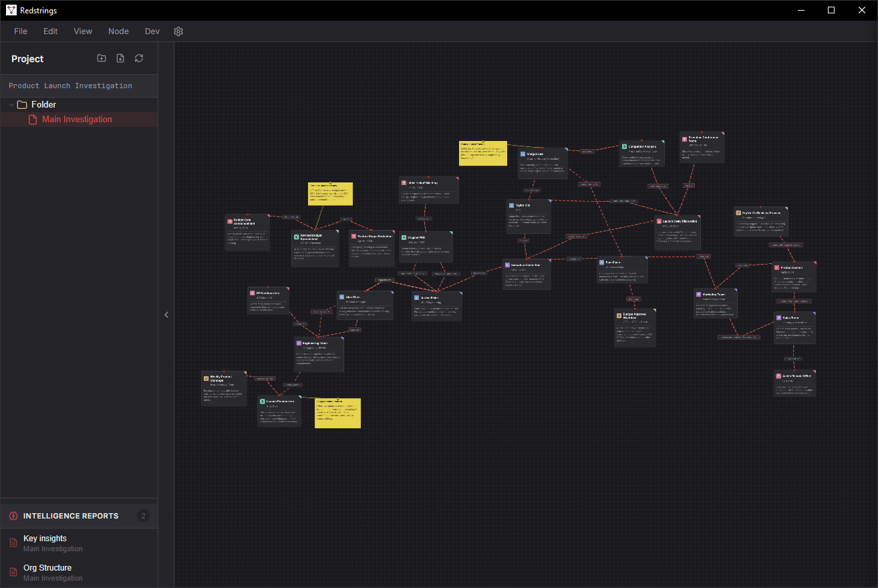This screenshot has height=588, width=878.
Task: Click the yellow sticky note near Revised Budget Spreadsheet
Action: point(330,194)
